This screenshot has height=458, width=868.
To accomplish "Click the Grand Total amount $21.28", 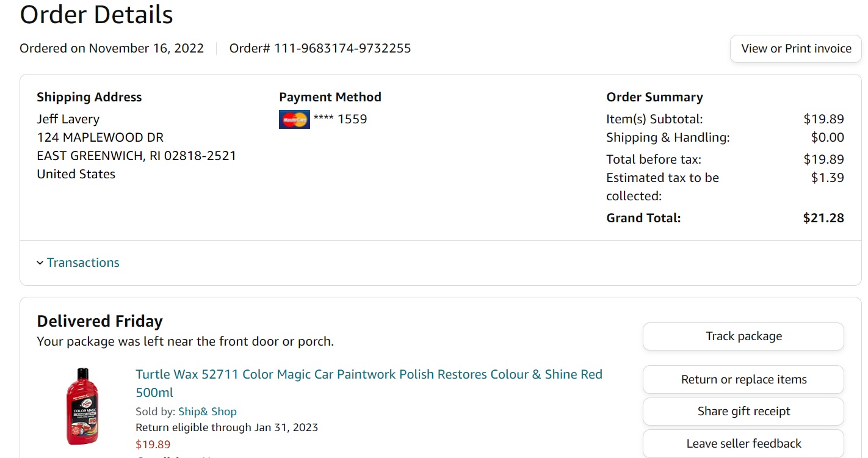I will click(x=823, y=218).
